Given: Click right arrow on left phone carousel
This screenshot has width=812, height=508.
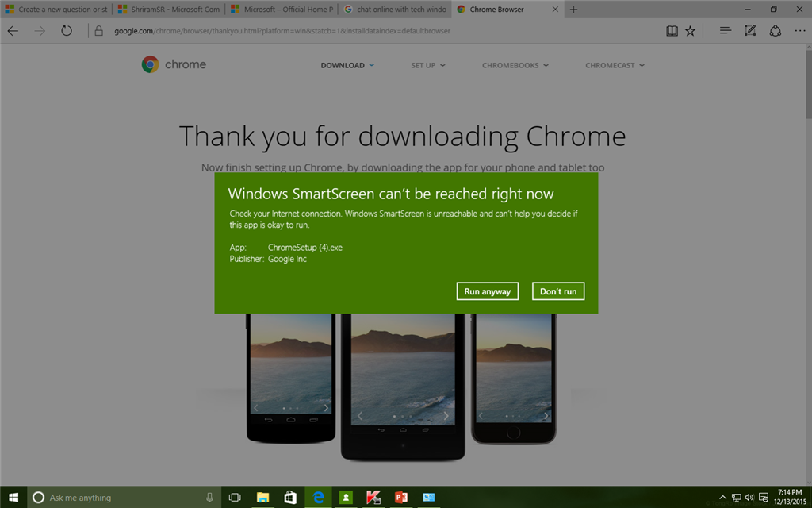Looking at the screenshot, I should point(326,408).
